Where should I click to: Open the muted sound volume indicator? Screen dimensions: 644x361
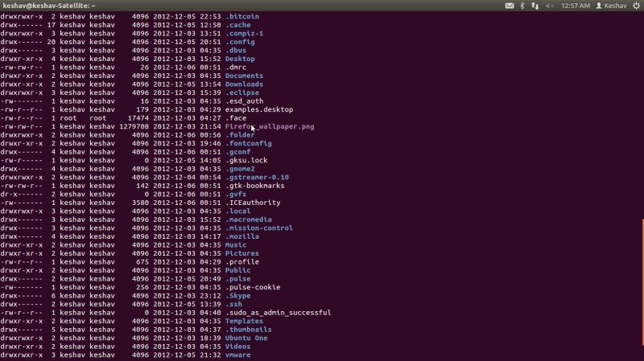click(x=550, y=6)
